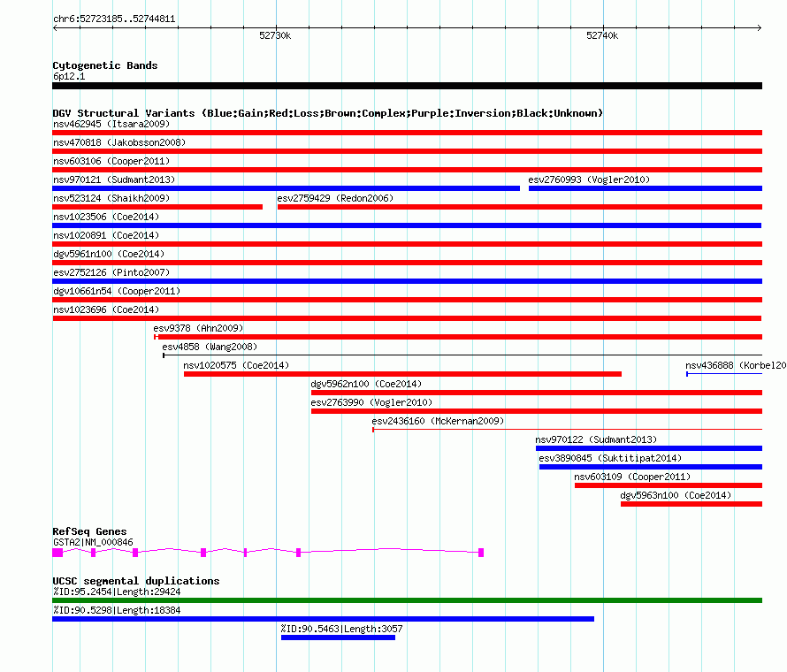Select the black cytogenetic band bar

click(x=407, y=86)
